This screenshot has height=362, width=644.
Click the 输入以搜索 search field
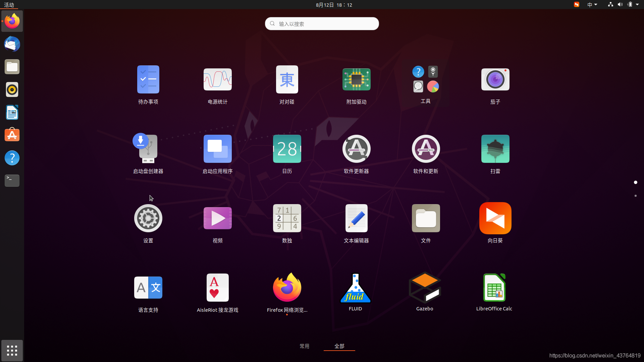(x=322, y=24)
